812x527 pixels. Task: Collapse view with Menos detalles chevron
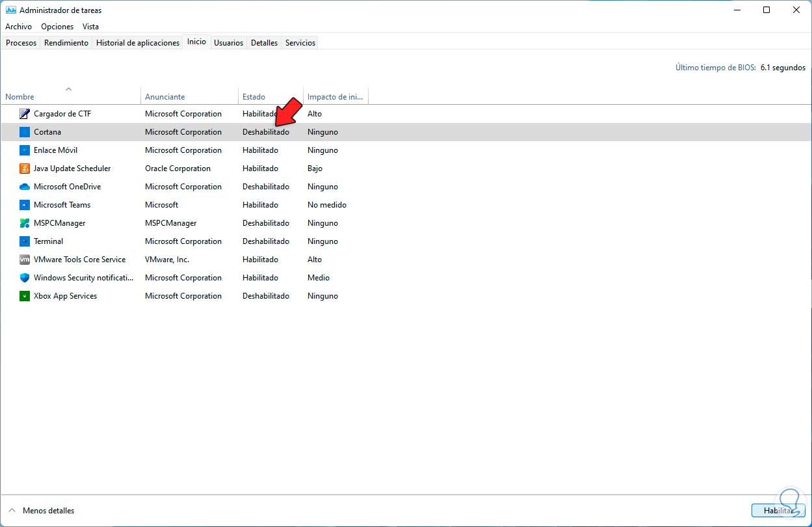tap(12, 511)
